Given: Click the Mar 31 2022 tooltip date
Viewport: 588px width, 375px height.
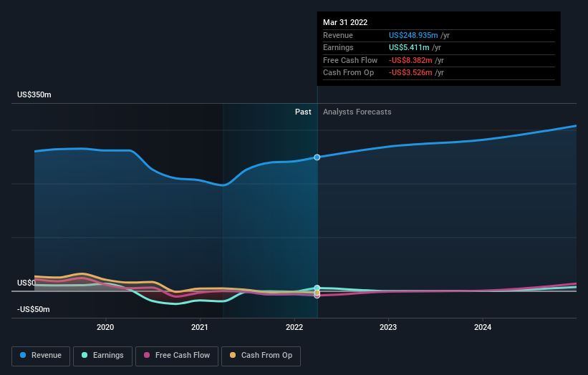Looking at the screenshot, I should (345, 22).
